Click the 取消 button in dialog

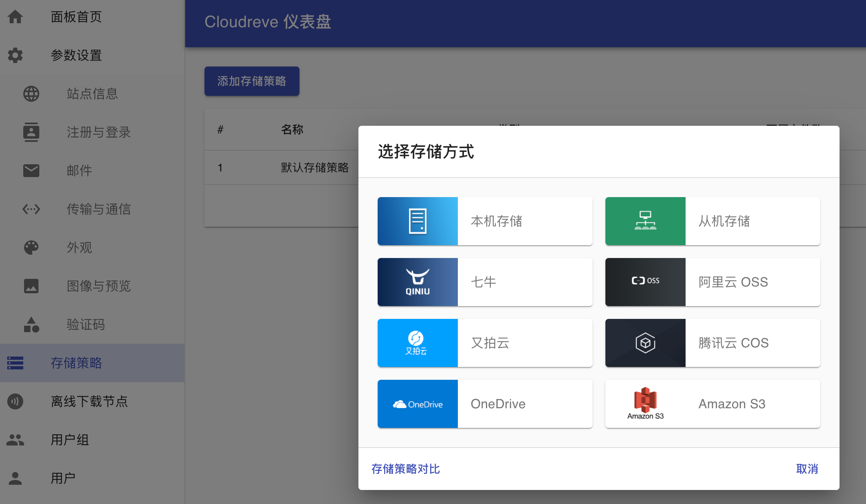[x=807, y=469]
